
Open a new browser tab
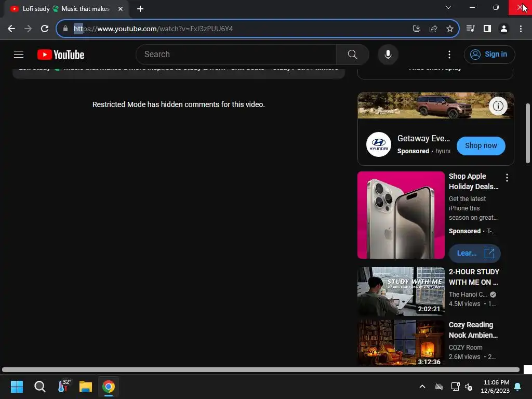click(140, 9)
